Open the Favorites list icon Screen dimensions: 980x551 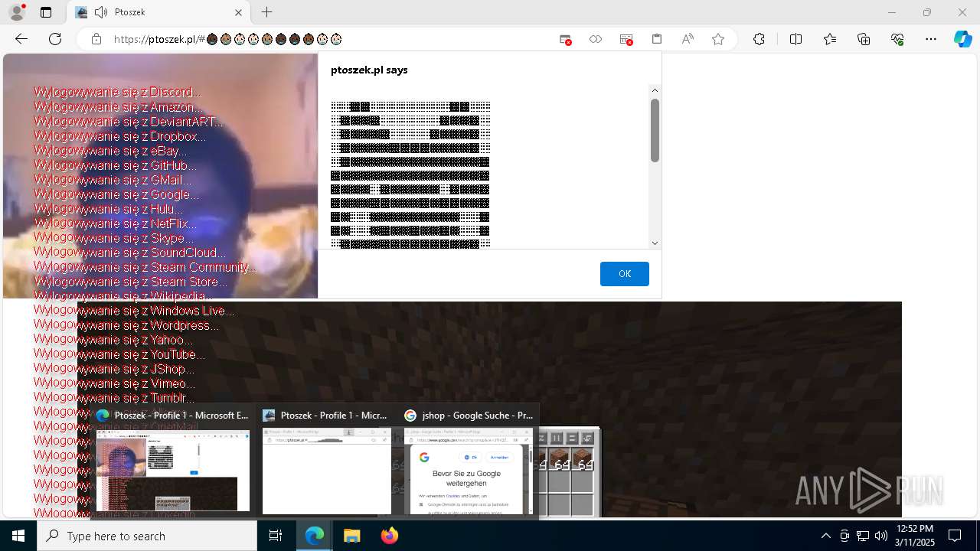coord(830,39)
